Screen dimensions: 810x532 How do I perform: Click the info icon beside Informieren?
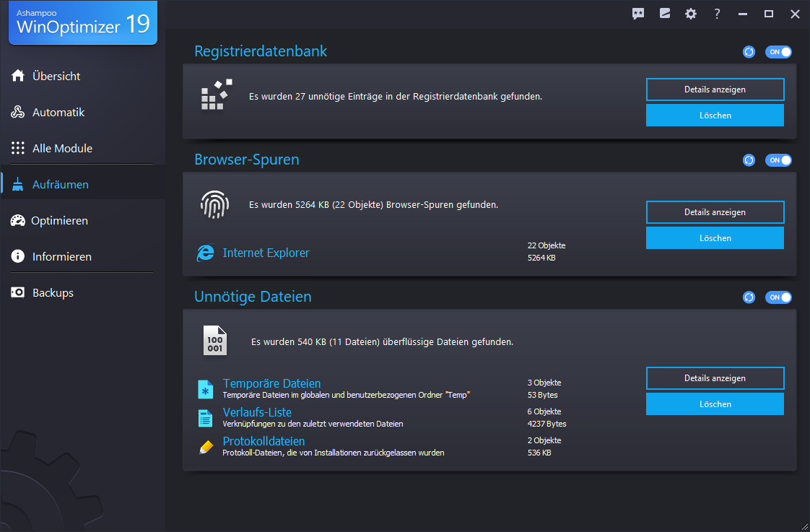18,256
